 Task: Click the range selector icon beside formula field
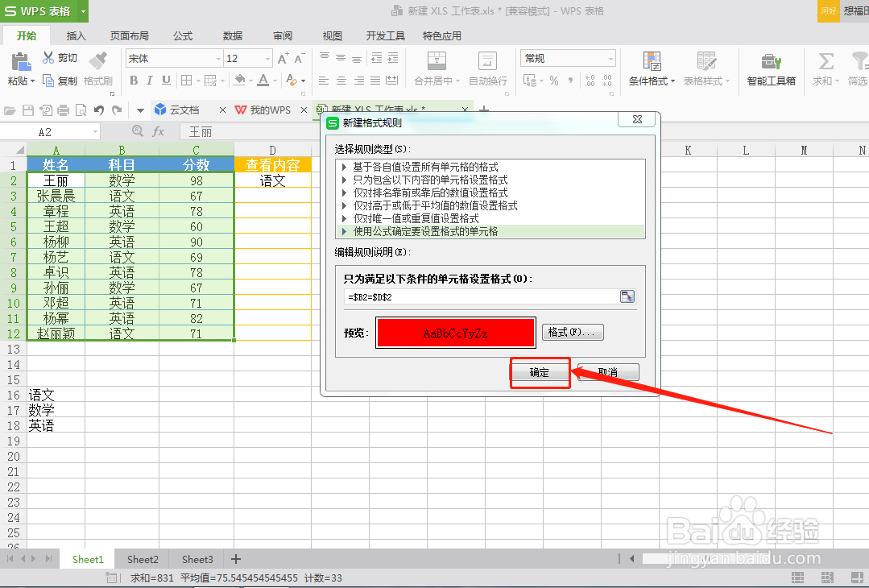pos(627,296)
